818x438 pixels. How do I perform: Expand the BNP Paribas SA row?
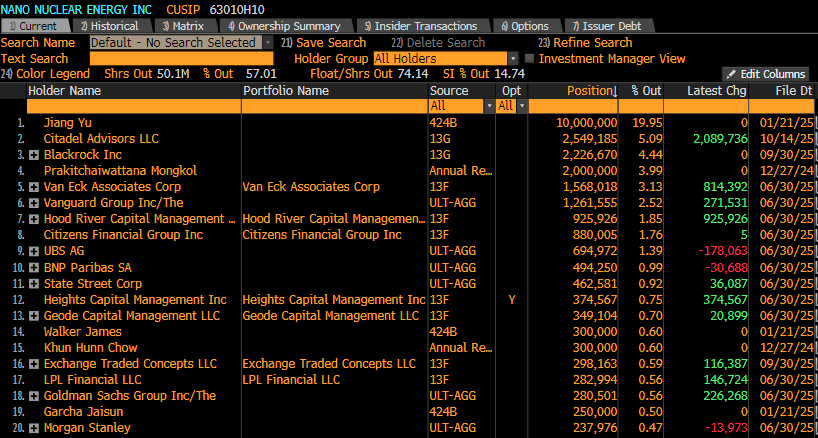click(34, 268)
